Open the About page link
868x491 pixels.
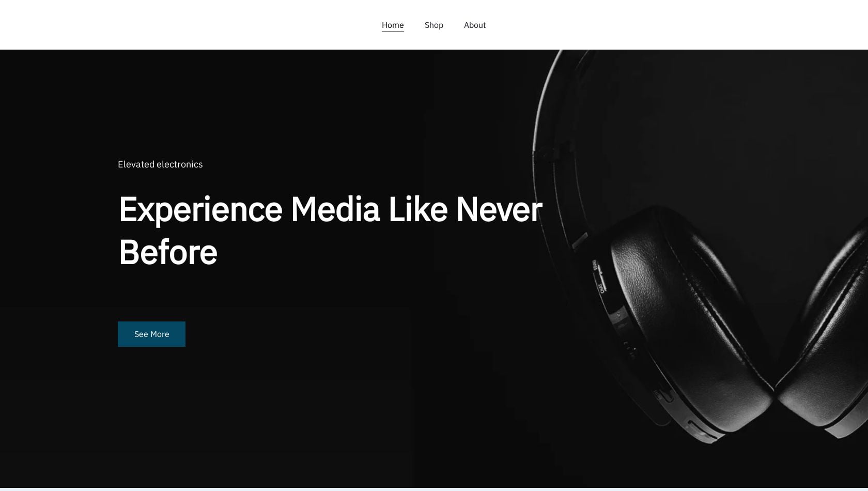[475, 25]
